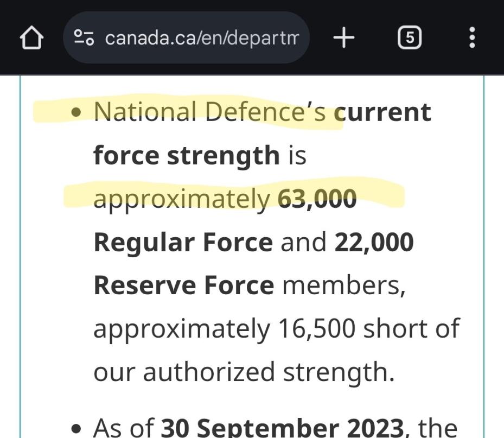Click the highlighted "National Defence's" text
504x438 pixels.
(210, 112)
